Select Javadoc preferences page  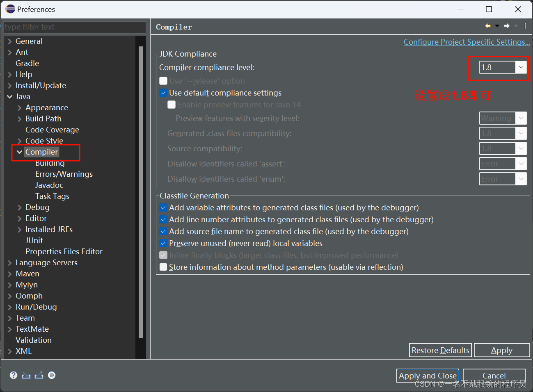[x=49, y=185]
